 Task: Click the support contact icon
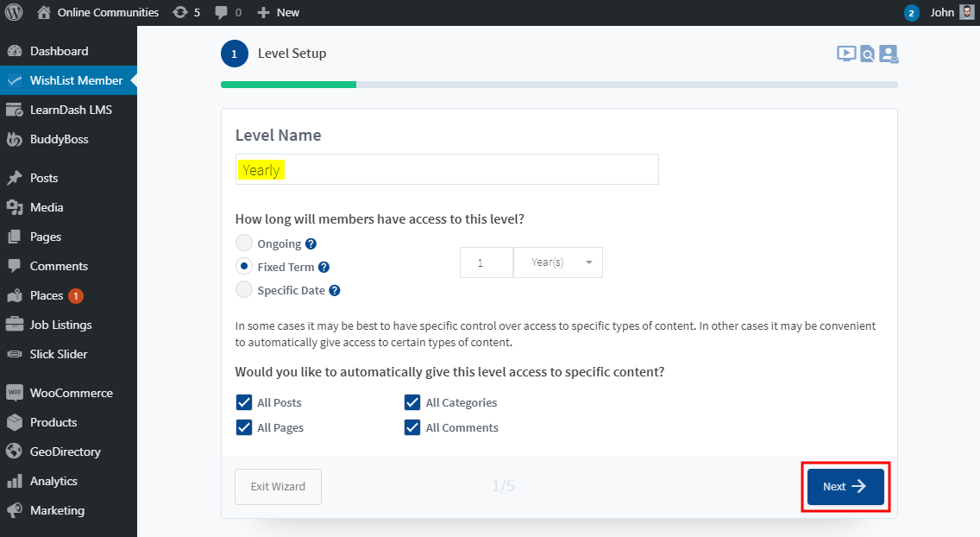click(x=889, y=54)
